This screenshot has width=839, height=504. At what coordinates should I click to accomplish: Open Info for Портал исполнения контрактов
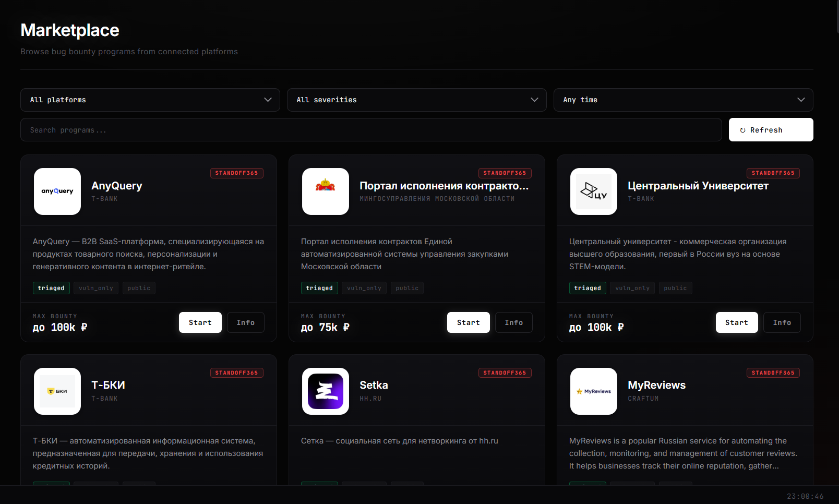(x=514, y=322)
